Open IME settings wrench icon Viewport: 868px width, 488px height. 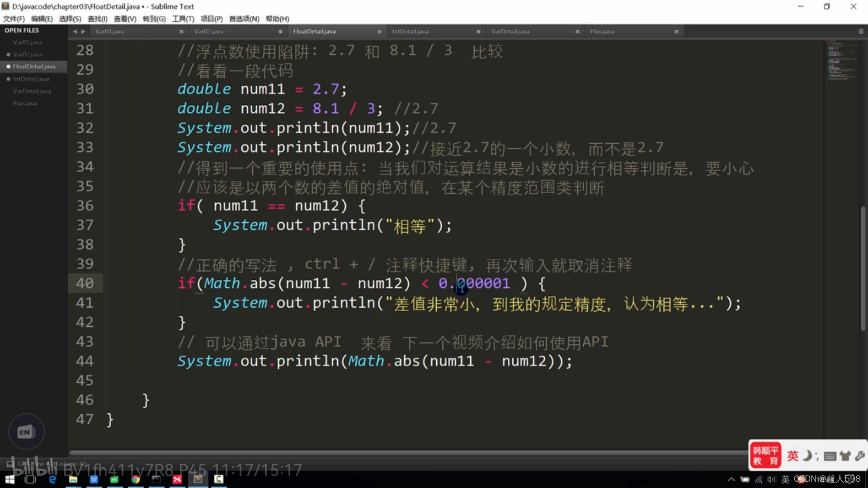coord(860,456)
